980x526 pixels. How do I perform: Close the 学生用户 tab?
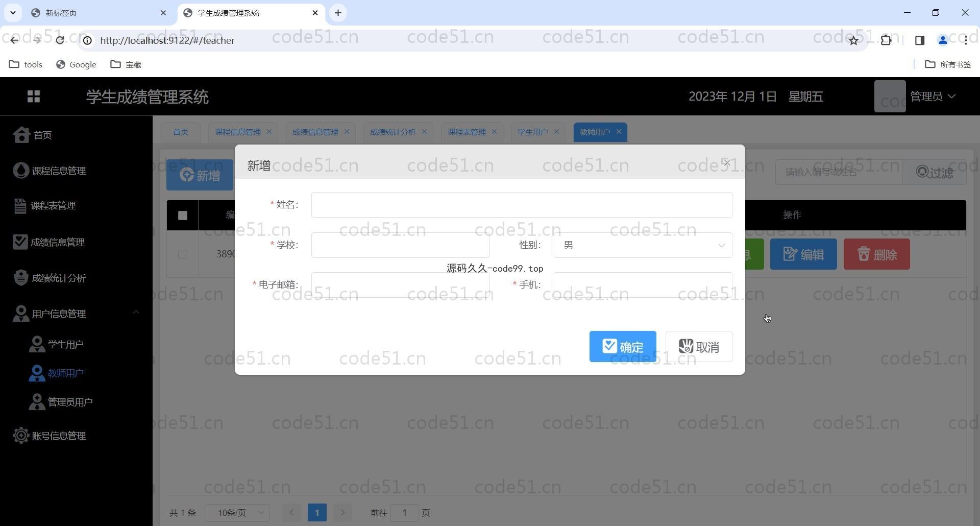[x=556, y=132]
